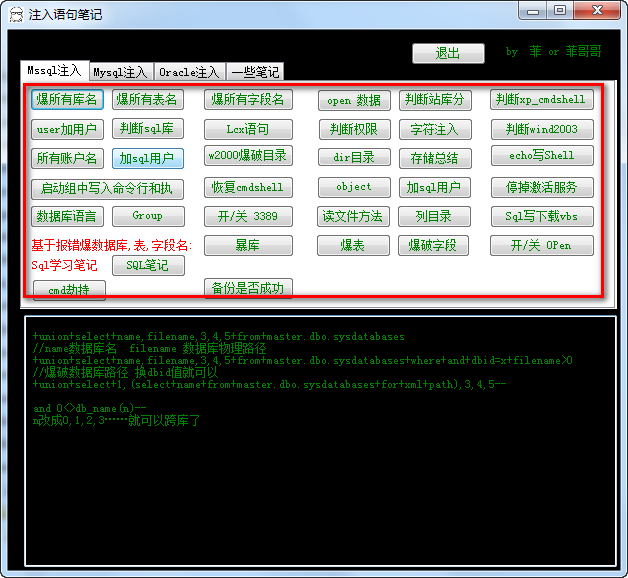Click the app icon in title bar
The image size is (628, 578).
pos(16,15)
